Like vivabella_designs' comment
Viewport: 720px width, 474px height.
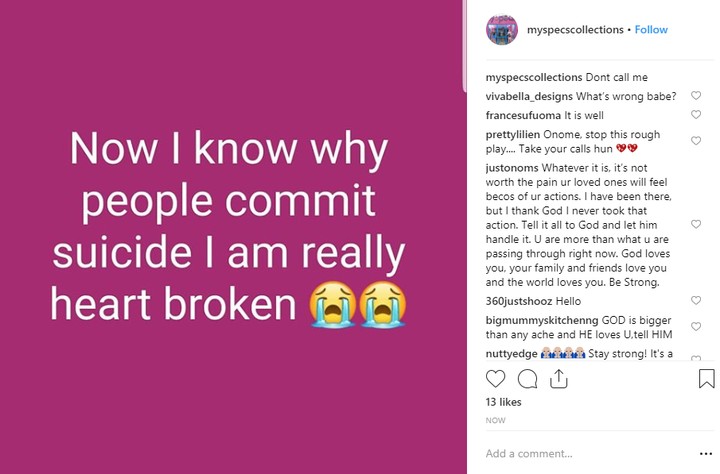pos(696,97)
